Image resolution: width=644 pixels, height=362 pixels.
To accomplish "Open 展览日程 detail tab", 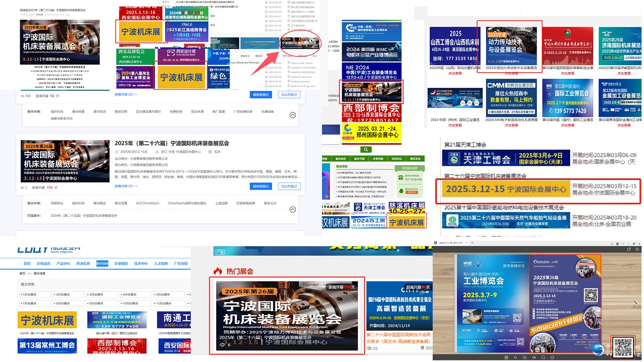I will click(121, 111).
